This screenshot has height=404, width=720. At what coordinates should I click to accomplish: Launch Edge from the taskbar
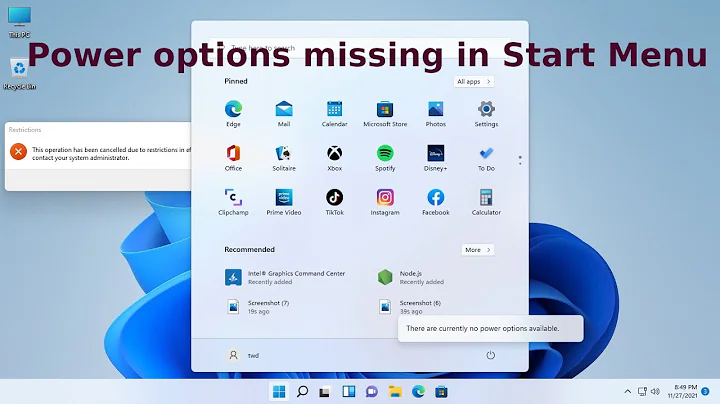coord(418,392)
